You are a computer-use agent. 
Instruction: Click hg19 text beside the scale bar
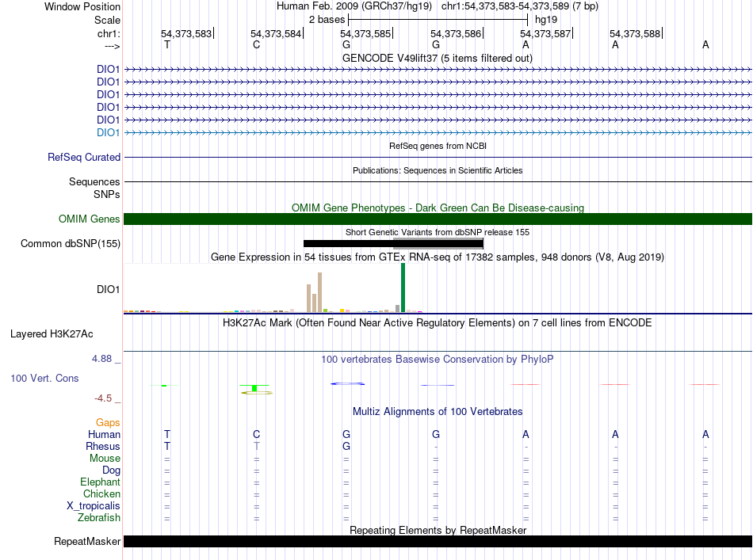click(x=546, y=20)
